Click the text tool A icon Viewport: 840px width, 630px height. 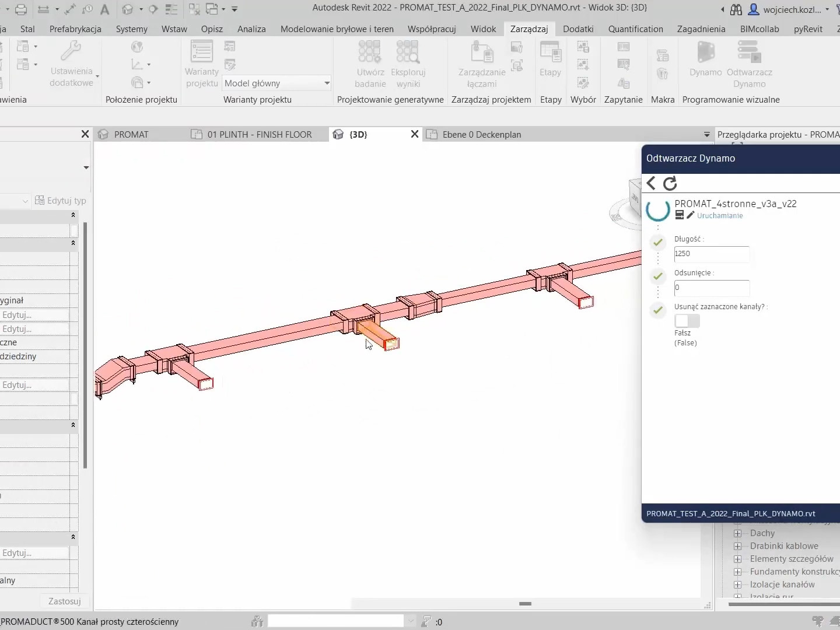click(x=104, y=9)
